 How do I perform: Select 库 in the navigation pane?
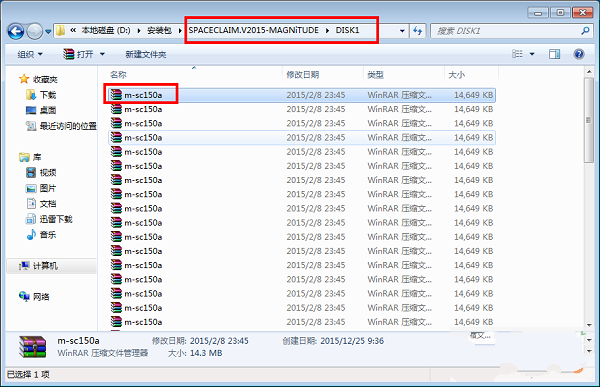pos(30,157)
